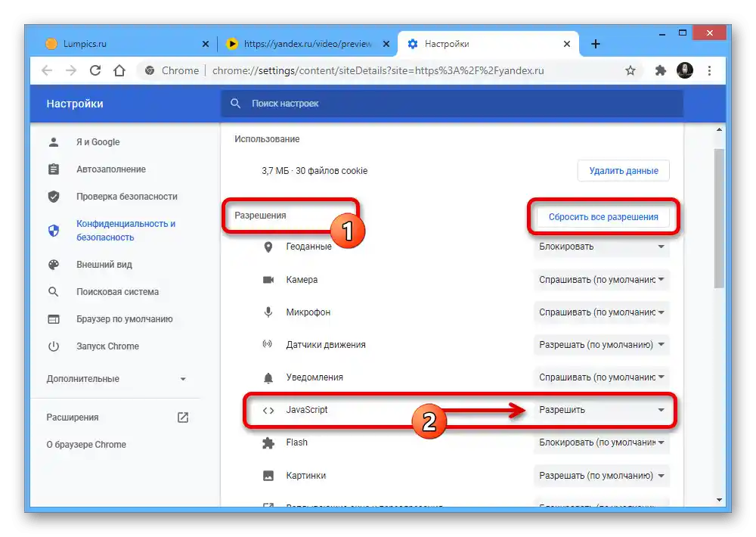Open the Расширения link in the sidebar
Viewport: 756px width, 537px height.
click(73, 417)
